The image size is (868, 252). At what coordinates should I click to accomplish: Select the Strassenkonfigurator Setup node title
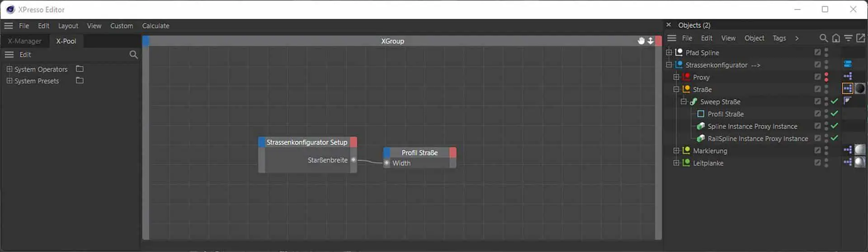307,142
